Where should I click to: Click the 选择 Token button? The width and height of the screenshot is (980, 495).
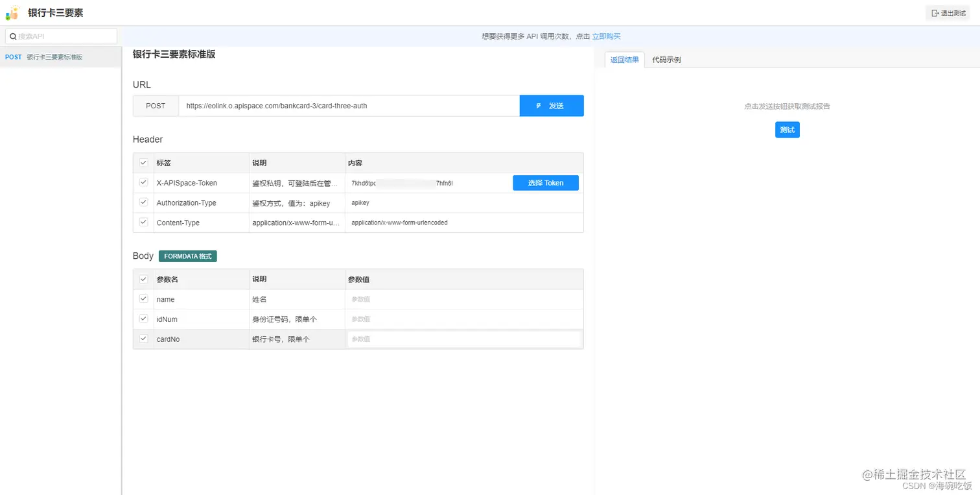(545, 182)
